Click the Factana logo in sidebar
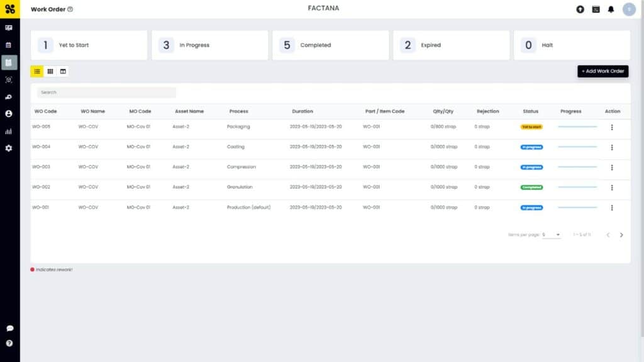The height and width of the screenshot is (362, 644). (x=10, y=9)
